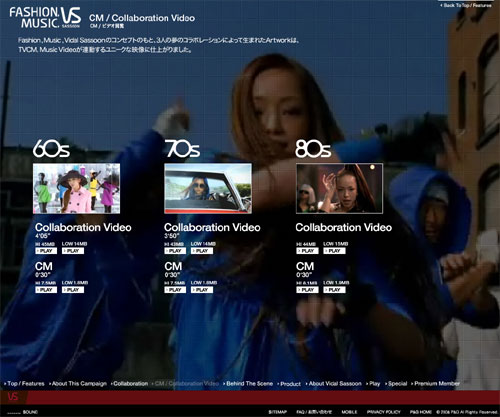Click the Fashion Music VS logo
The image size is (500, 417).
[x=45, y=17]
